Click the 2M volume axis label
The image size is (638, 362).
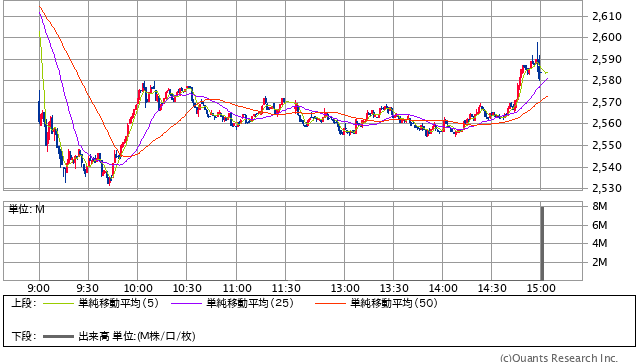[600, 262]
